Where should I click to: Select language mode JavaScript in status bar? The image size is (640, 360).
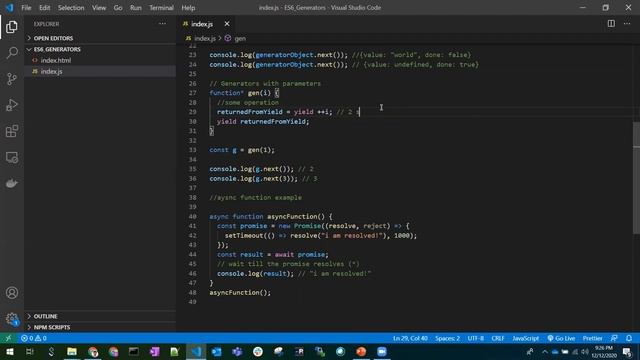526,338
